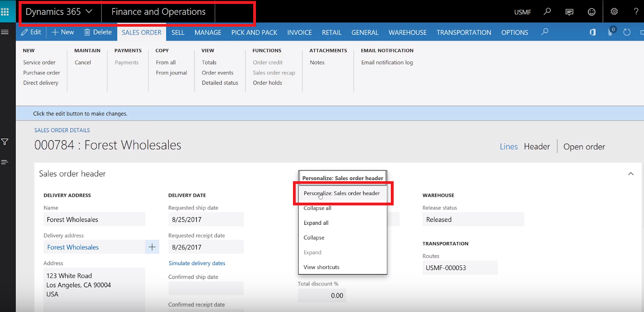Screen dimensions: 644x312
Task: Open attachments paperclip with 0 badge
Action: 611,32
